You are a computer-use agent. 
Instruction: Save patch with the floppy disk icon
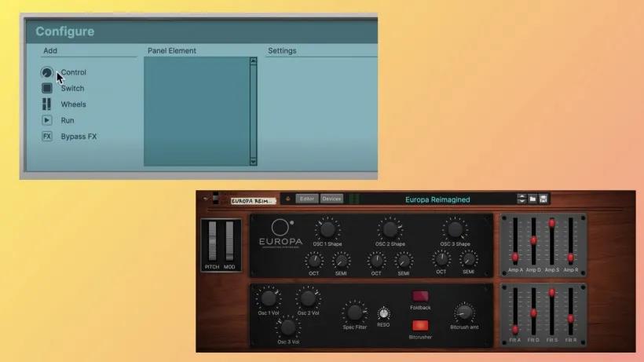(543, 199)
